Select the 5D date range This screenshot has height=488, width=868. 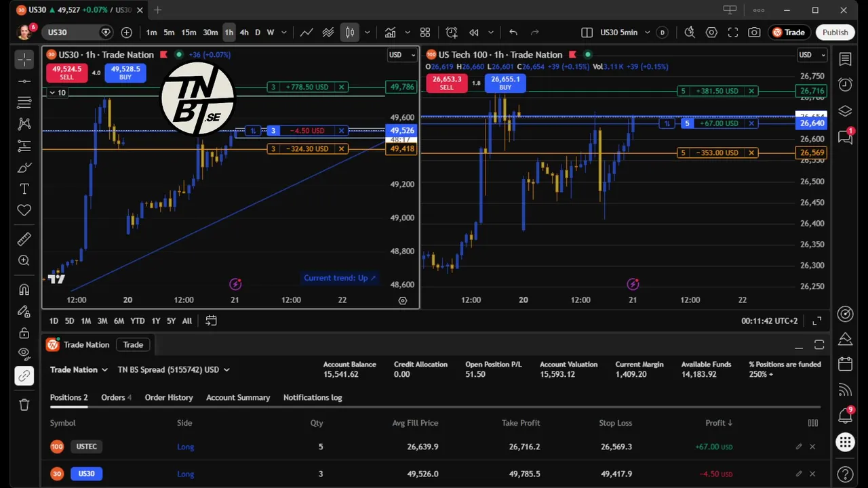click(x=69, y=321)
